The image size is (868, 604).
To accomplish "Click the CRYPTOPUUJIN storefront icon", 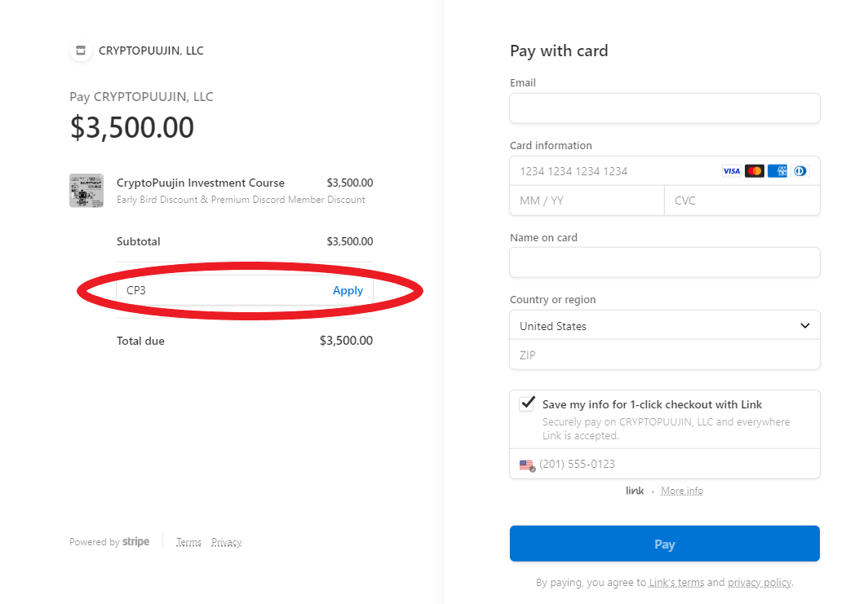I will [x=81, y=51].
